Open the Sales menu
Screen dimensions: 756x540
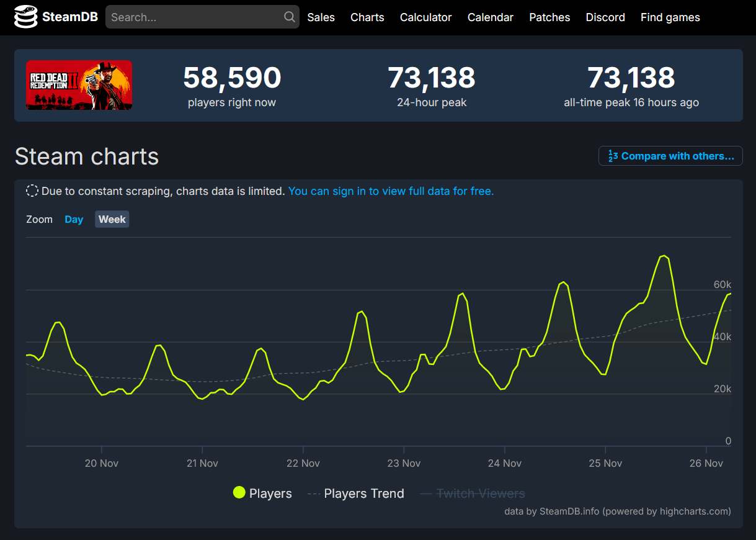(x=321, y=17)
